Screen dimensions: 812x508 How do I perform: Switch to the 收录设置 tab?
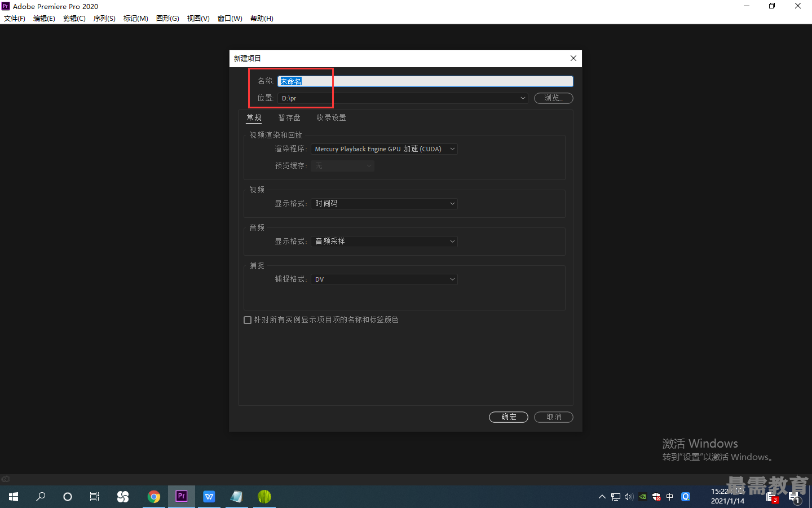pos(331,117)
